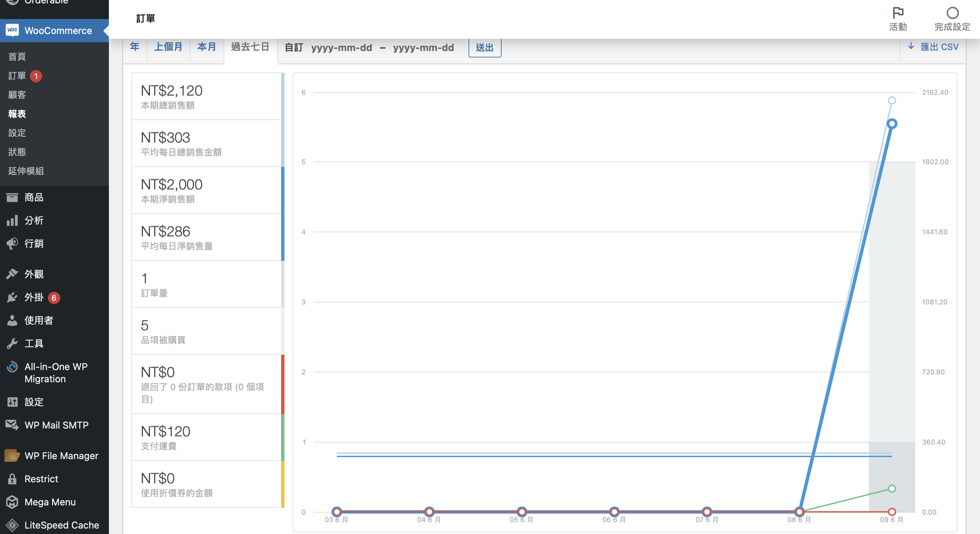Click the 送出 submit button
This screenshot has width=980, height=534.
point(484,48)
